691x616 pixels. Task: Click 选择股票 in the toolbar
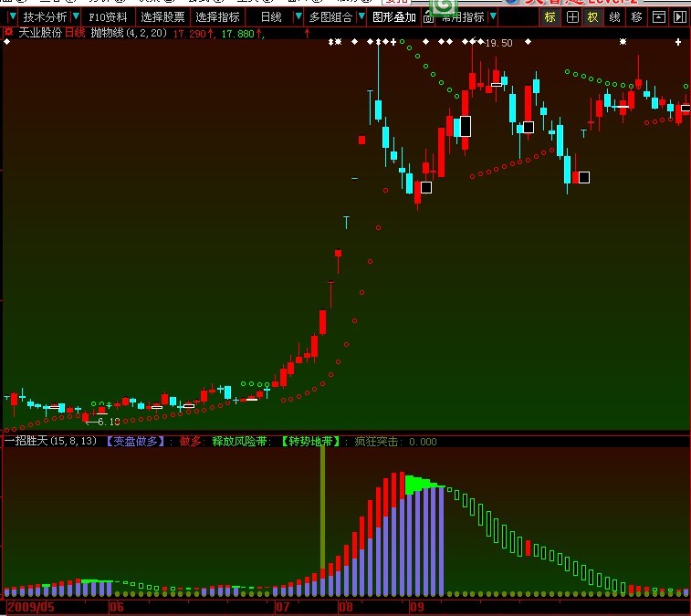pyautogui.click(x=162, y=17)
